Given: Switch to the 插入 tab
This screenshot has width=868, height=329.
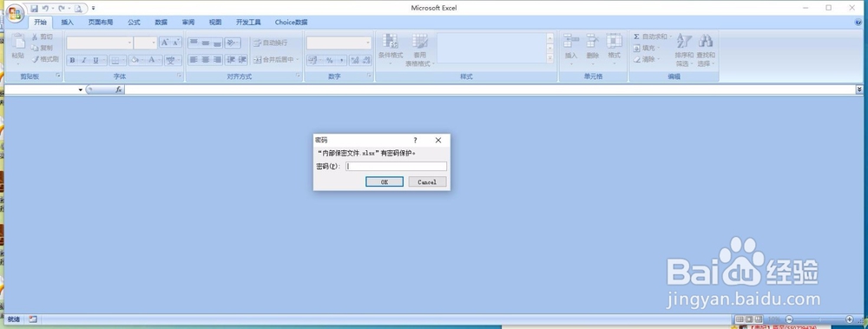Looking at the screenshot, I should point(67,23).
